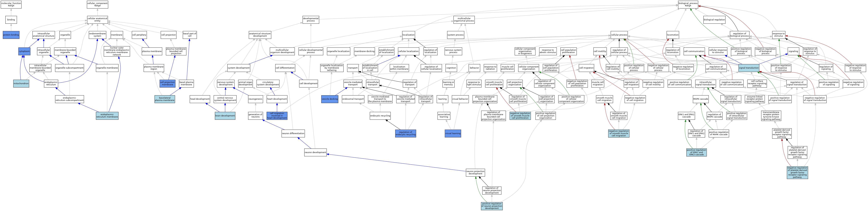This screenshot has height=211, width=868.
Task: Select the 'cellular anatomical entity' node
Action: 97,20
